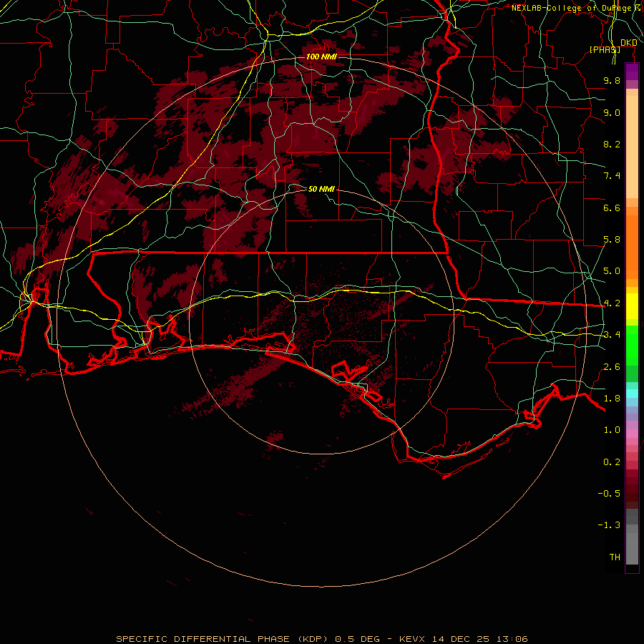The image size is (644, 644).
Task: Click the 1.0 value on the scale
Action: (612, 430)
